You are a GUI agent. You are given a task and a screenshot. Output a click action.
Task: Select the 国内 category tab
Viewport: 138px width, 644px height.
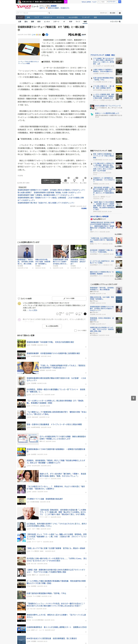pyautogui.click(x=26, y=21)
